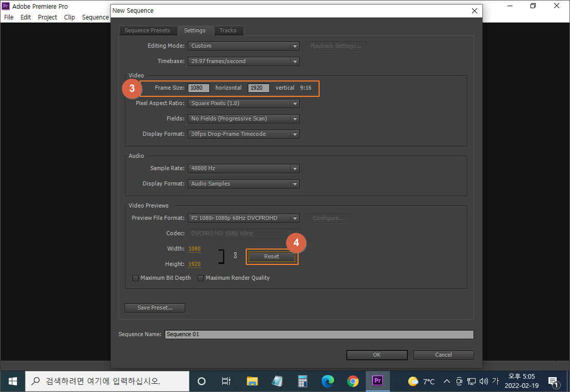This screenshot has height=392, width=570.
Task: Click the link icon between Width and Height
Action: pos(235,256)
